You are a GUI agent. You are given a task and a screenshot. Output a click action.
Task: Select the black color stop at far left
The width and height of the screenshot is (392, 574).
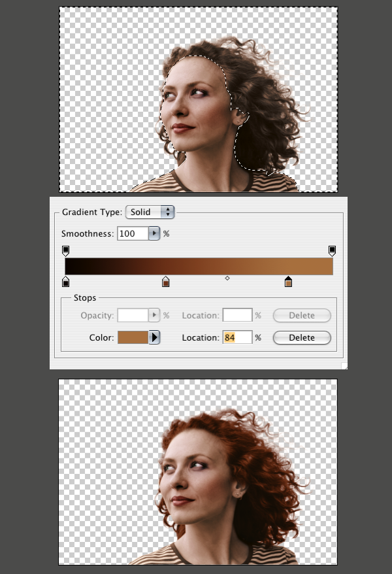click(x=65, y=282)
